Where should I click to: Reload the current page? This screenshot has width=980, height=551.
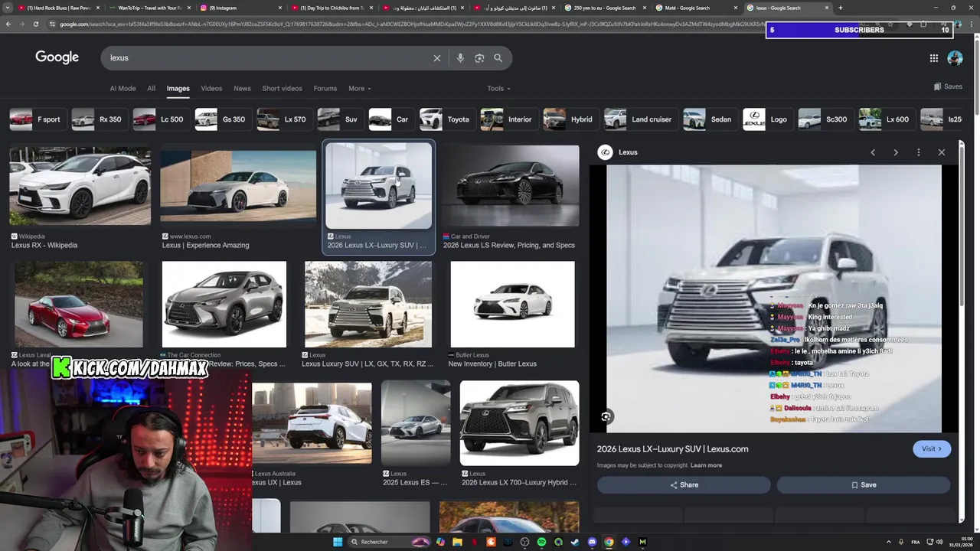coord(36,24)
